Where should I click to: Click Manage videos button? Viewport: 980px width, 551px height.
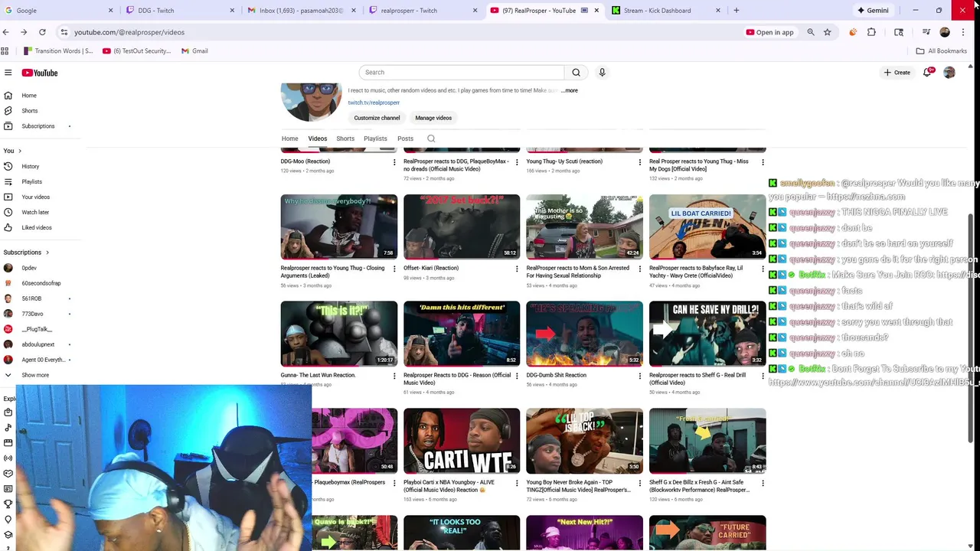(x=433, y=118)
